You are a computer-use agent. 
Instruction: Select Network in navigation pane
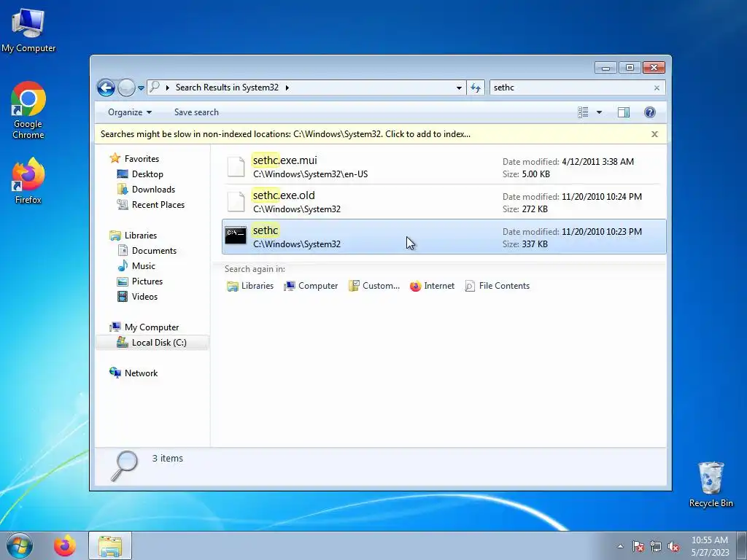click(141, 373)
